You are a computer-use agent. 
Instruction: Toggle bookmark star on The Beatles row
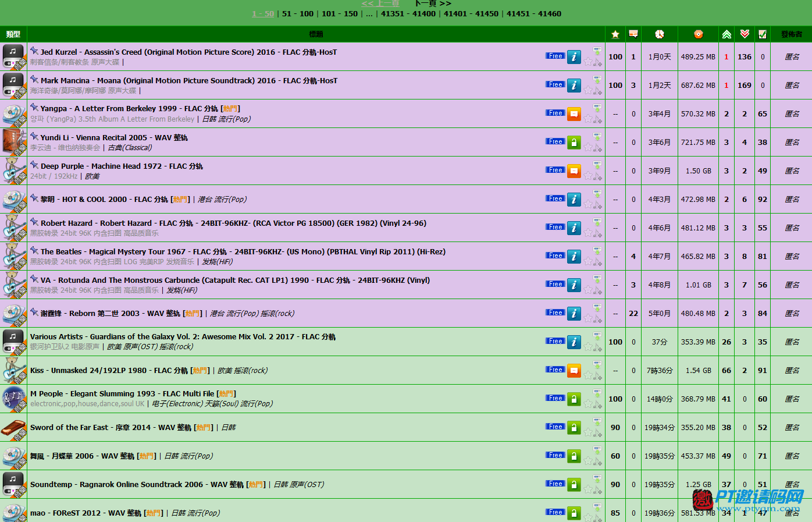pos(589,261)
